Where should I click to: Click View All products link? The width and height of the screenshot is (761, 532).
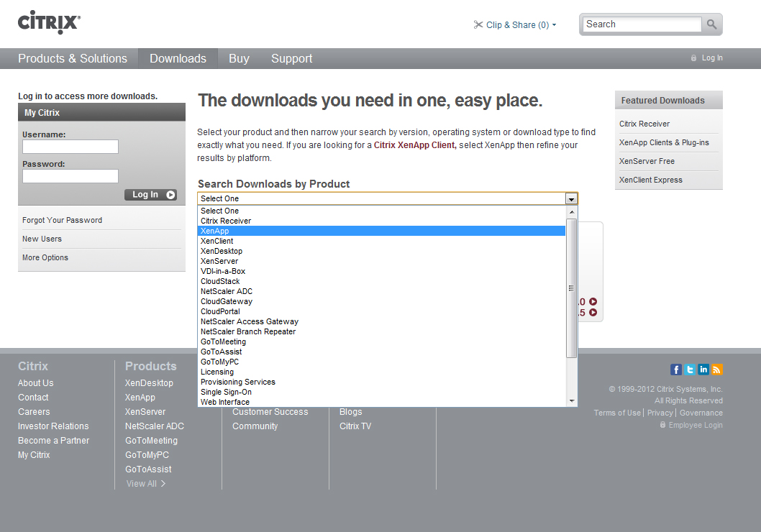[145, 484]
